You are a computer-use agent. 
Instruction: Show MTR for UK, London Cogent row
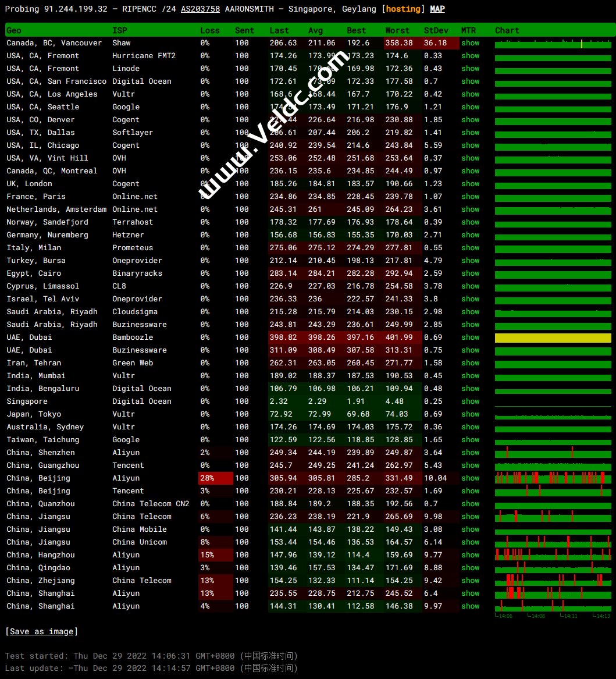click(x=470, y=184)
